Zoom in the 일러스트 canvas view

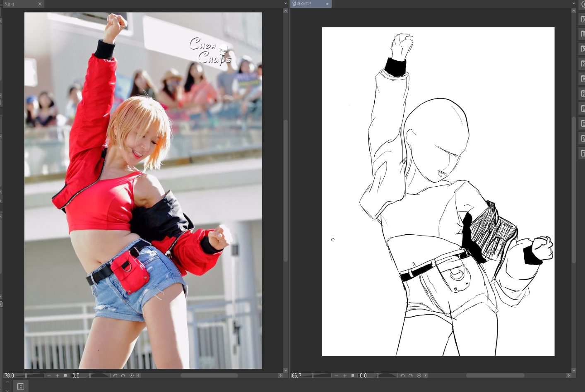[x=344, y=375]
